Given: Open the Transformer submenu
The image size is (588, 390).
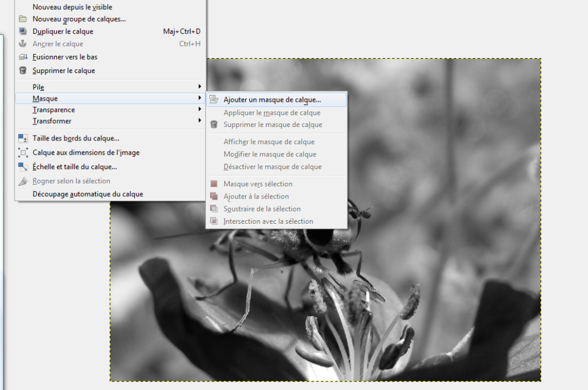Looking at the screenshot, I should pos(110,121).
